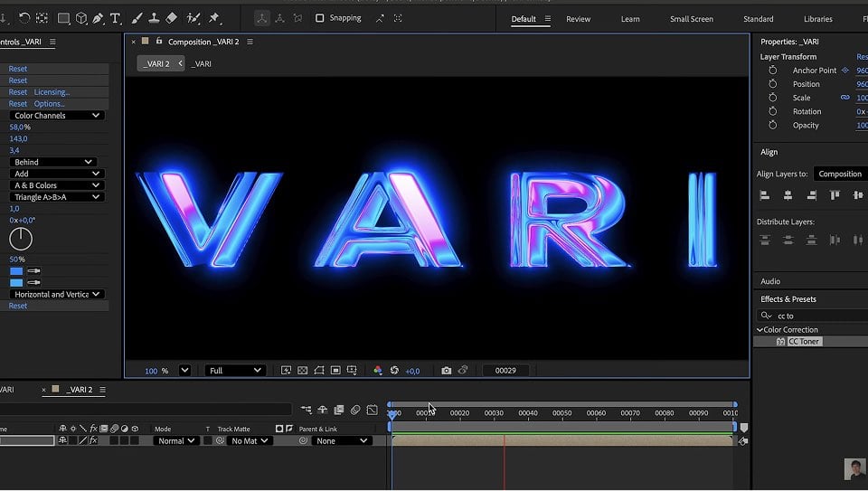Screen dimensions: 868x491
Task: Choose the Clone Stamp tool
Action: [x=154, y=18]
